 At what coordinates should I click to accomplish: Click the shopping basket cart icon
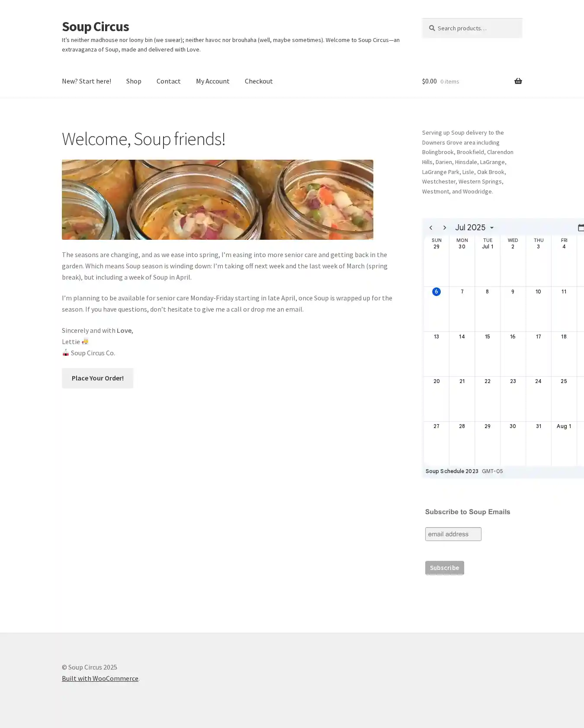point(518,81)
